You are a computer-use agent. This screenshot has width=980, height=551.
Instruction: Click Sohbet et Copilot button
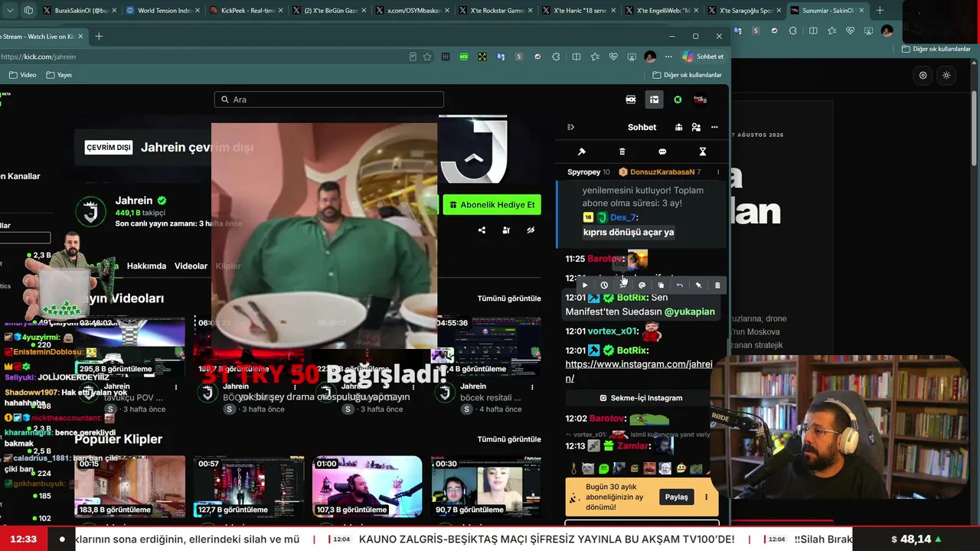coord(703,57)
